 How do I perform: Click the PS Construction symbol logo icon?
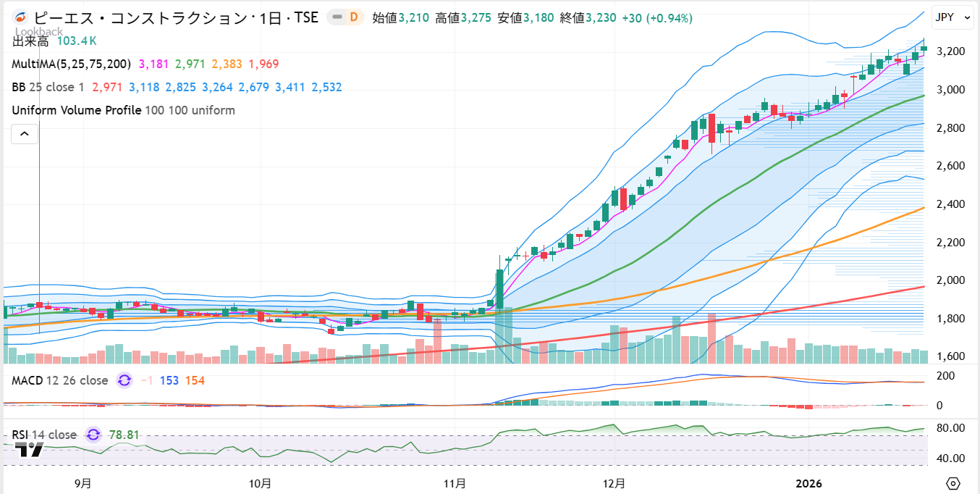tap(21, 17)
